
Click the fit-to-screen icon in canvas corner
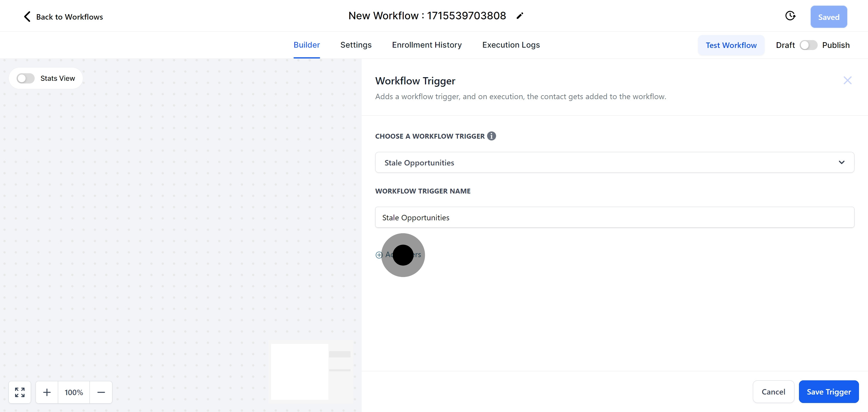[x=20, y=392]
